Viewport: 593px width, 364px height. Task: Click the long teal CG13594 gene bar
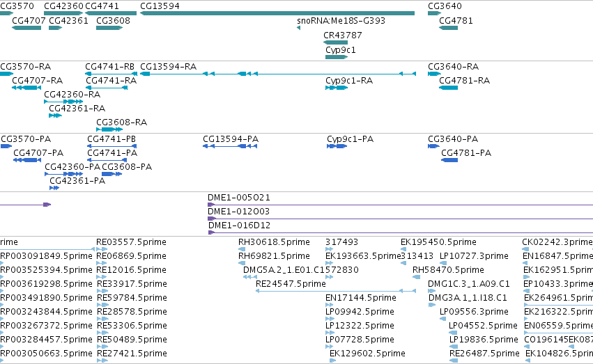pos(277,13)
